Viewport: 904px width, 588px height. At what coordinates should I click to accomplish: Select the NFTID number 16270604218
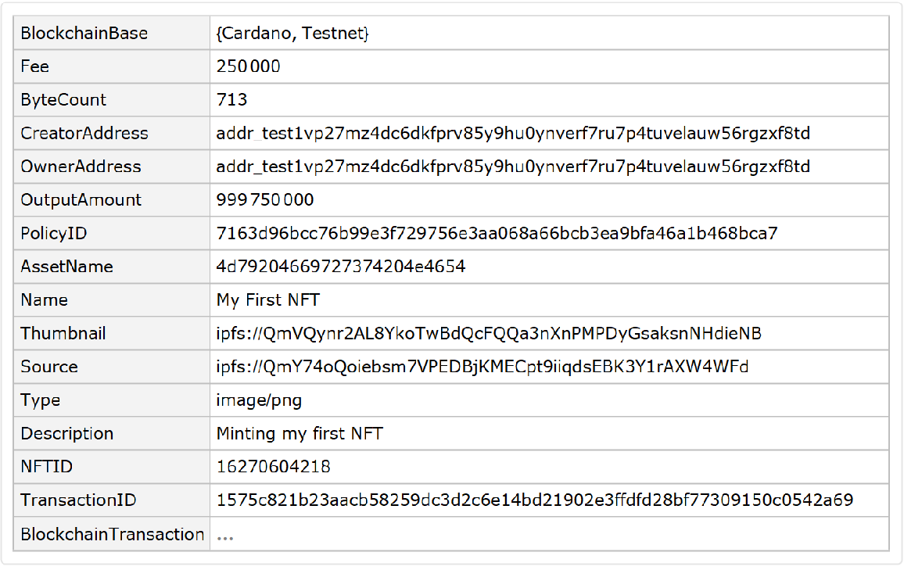click(x=273, y=467)
